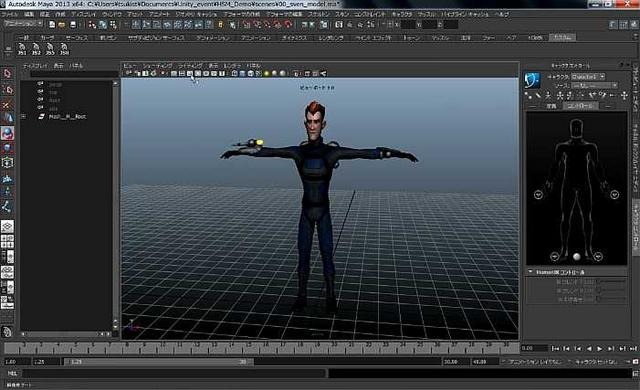Collapse the HumanIK controls section
The height and width of the screenshot is (390, 640).
(531, 272)
